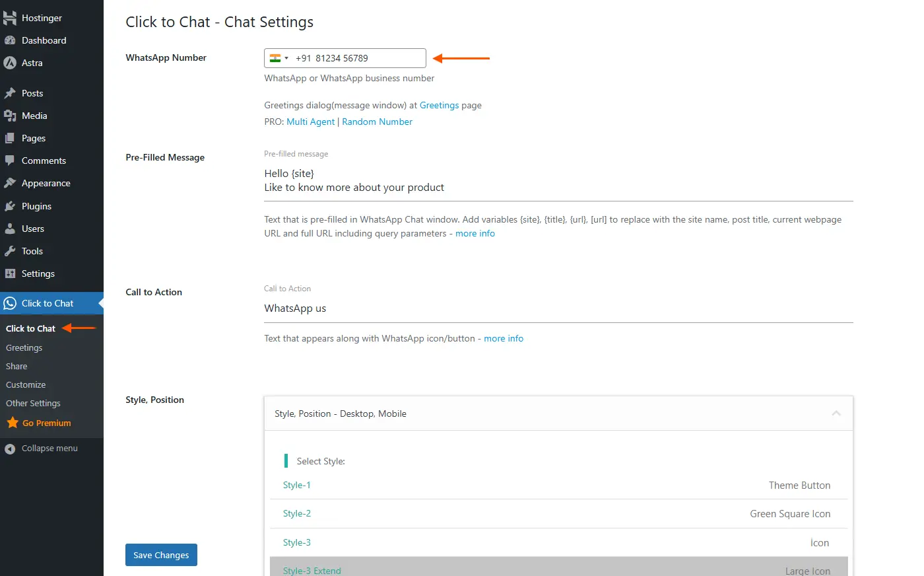Click Collapse menu label
The width and height of the screenshot is (924, 576).
49,448
